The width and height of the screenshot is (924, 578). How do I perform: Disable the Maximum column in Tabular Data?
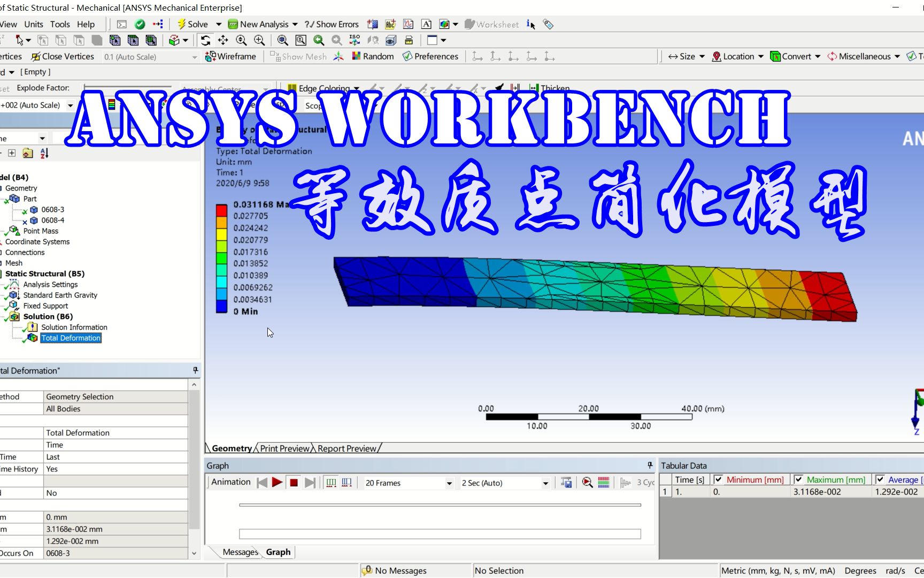pyautogui.click(x=798, y=479)
